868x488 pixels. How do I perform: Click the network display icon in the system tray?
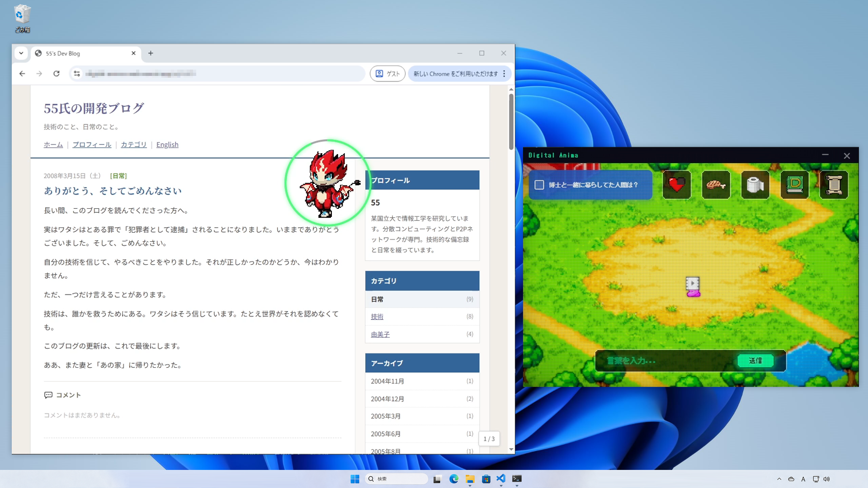[816, 479]
